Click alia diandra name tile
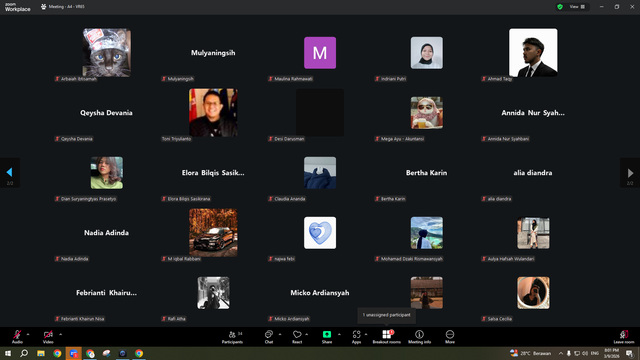The height and width of the screenshot is (360, 640). 533,173
